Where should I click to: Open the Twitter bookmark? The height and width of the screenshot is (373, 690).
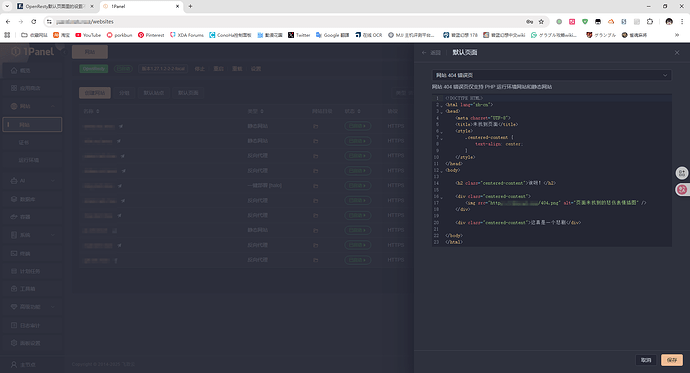(x=299, y=35)
